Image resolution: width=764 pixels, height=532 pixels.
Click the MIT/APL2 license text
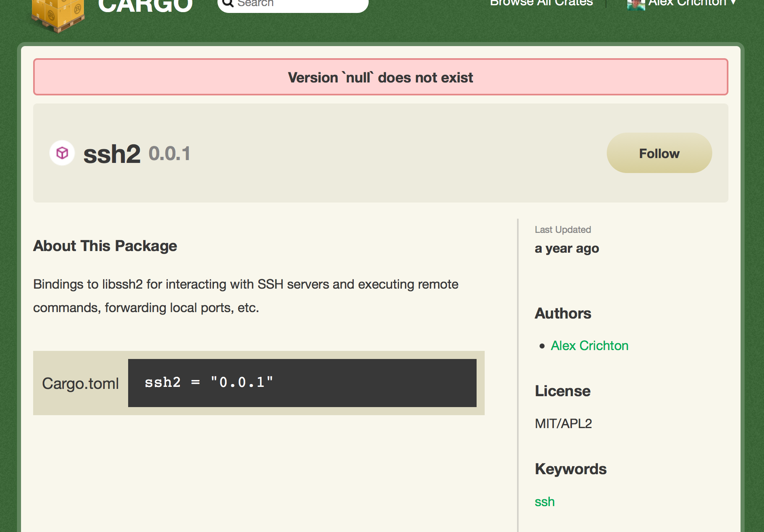point(563,423)
